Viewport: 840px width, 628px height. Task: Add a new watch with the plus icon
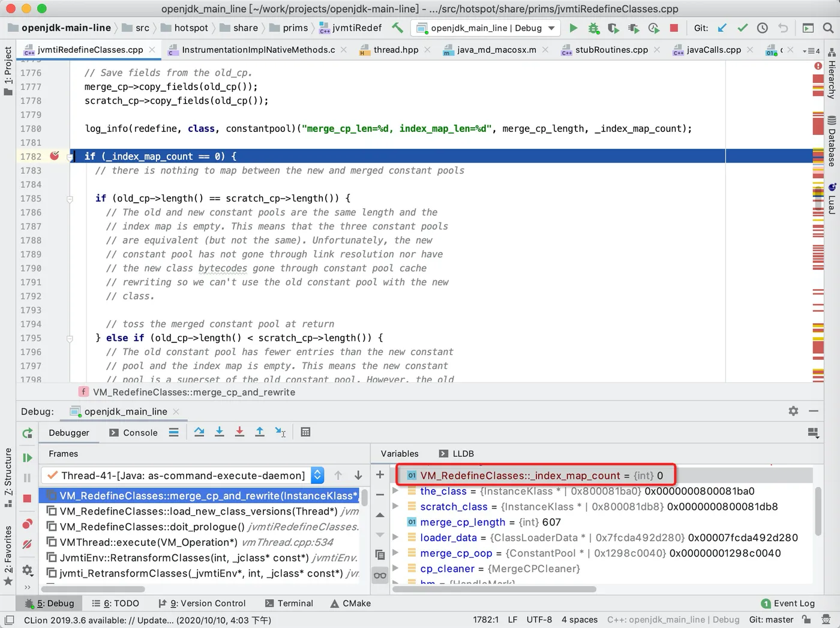[x=380, y=474]
